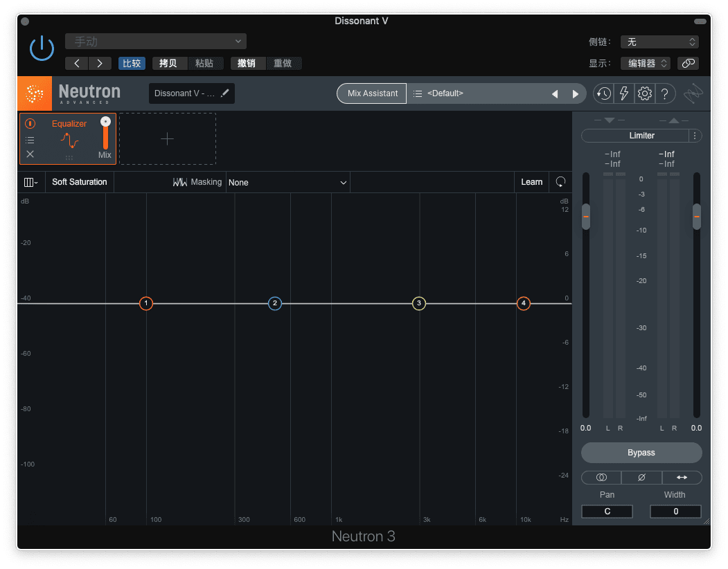The height and width of the screenshot is (569, 728).
Task: Click the EQ reset circular arrow icon
Action: click(x=561, y=182)
